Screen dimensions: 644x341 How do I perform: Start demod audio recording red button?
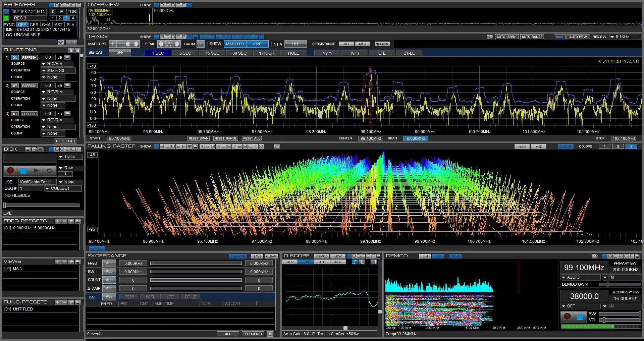coord(567,316)
